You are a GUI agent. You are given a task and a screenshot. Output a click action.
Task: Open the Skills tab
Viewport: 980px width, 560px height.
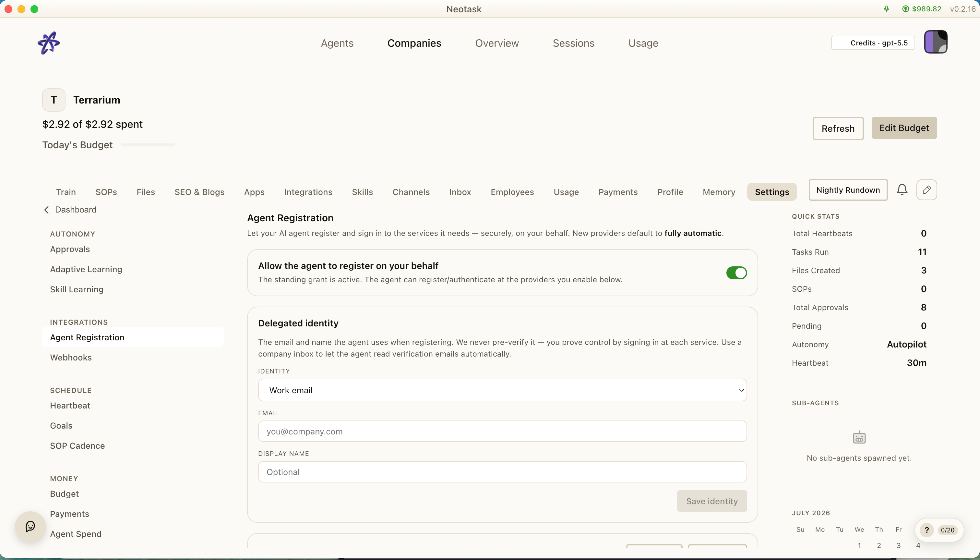click(x=363, y=192)
